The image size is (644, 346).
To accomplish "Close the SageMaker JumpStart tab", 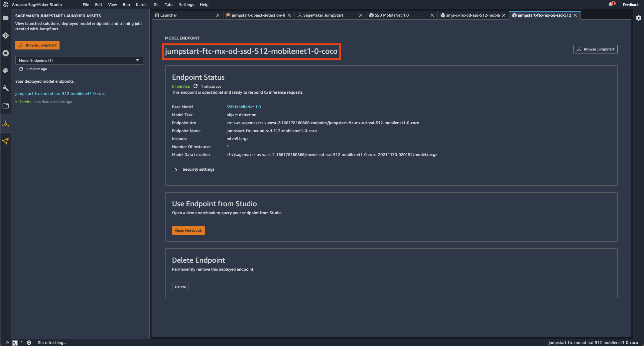I will click(361, 15).
